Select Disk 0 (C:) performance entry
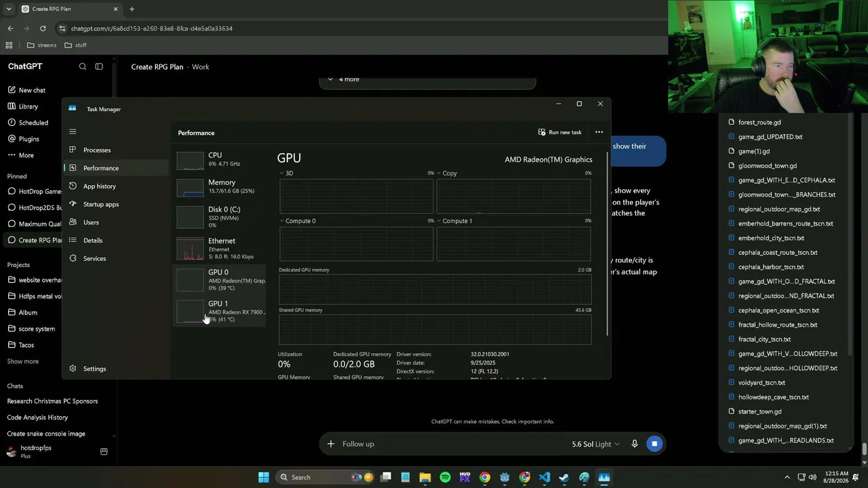 (x=220, y=217)
